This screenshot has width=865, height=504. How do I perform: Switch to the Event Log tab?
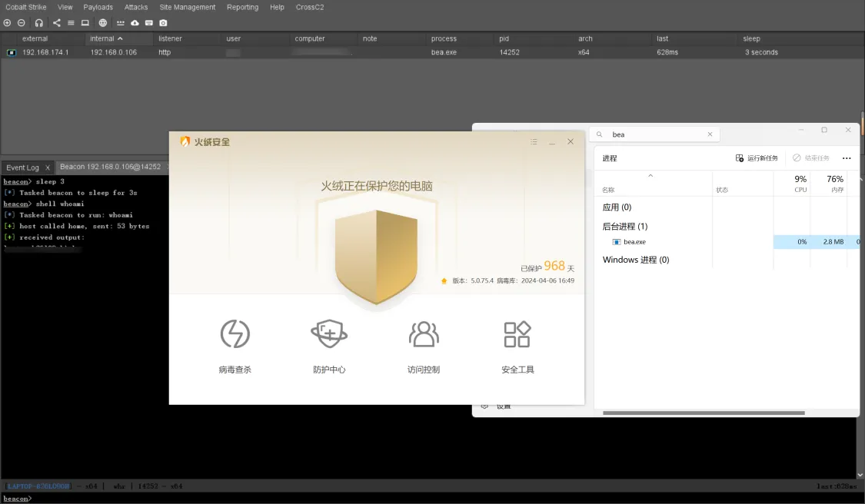click(x=22, y=167)
